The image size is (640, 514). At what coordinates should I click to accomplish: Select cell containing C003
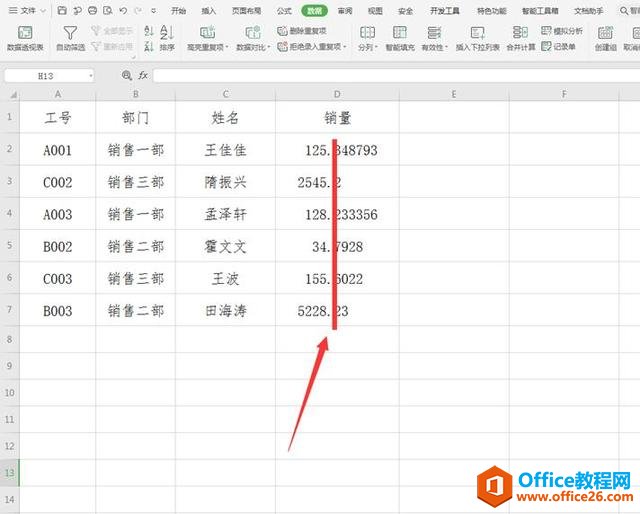point(58,279)
